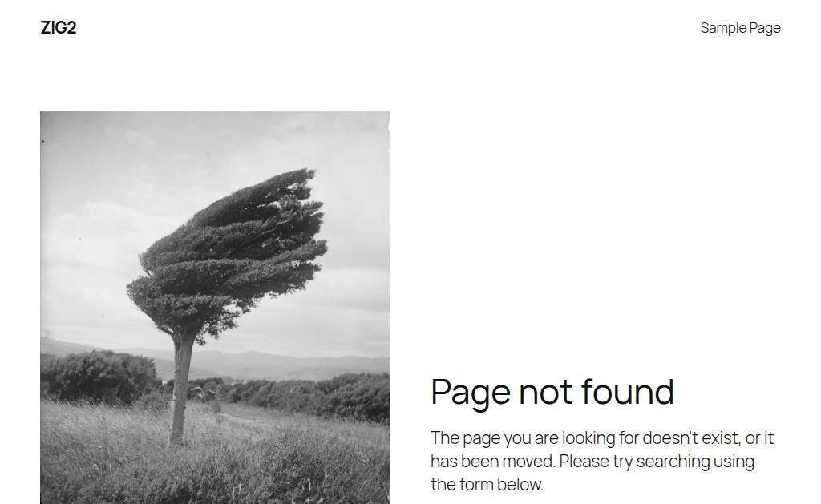
Task: Click the ZIG2 site title
Action: click(x=58, y=28)
